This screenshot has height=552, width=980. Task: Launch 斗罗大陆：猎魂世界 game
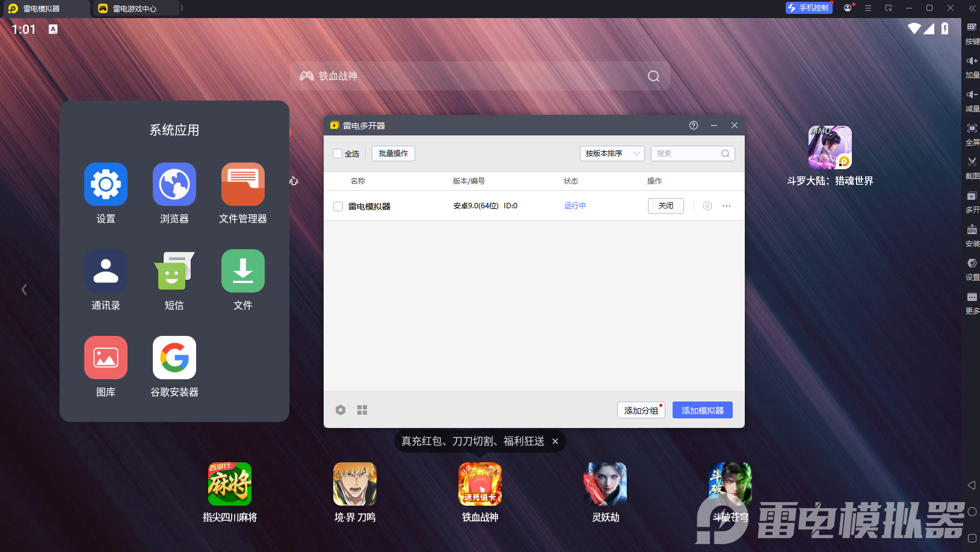pos(830,147)
